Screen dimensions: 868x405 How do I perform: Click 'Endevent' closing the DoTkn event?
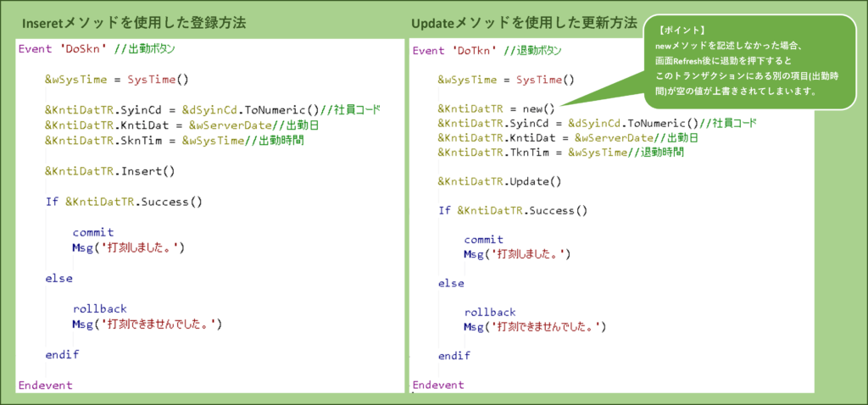pyautogui.click(x=438, y=385)
